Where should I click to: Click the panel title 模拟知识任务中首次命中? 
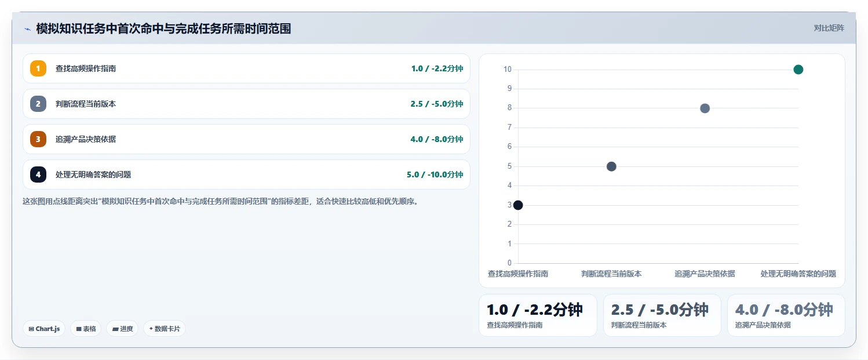point(163,28)
